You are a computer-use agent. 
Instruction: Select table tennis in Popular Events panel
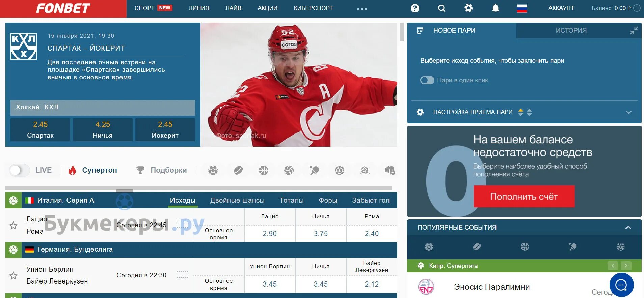click(x=573, y=247)
